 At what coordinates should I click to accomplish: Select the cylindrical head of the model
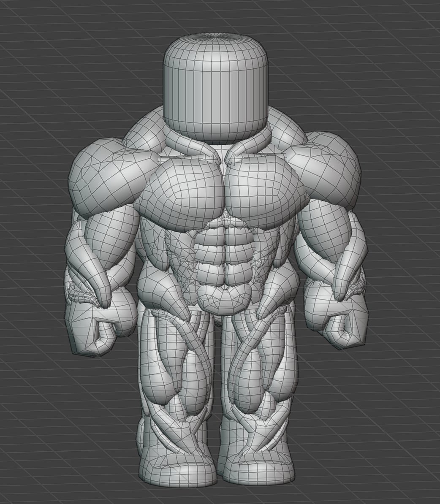coord(216,88)
